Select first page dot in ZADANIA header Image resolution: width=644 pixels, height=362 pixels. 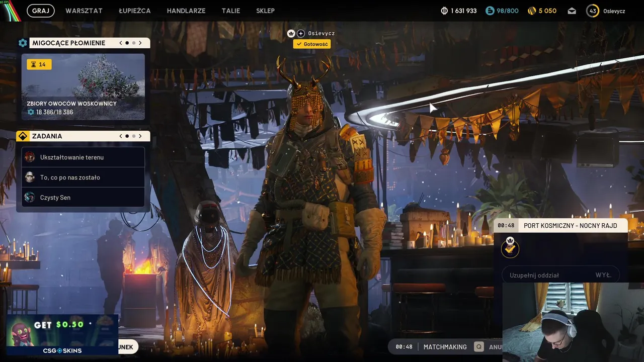point(127,136)
